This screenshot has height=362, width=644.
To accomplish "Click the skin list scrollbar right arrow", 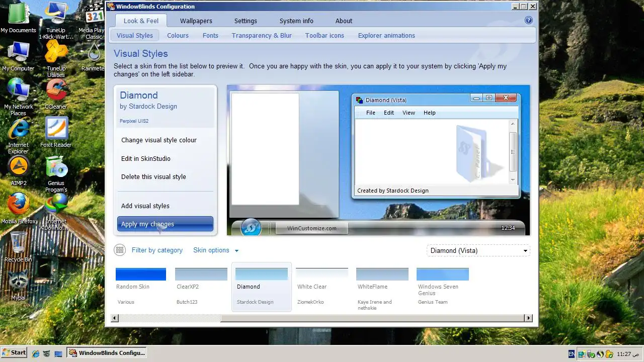I will 528,318.
